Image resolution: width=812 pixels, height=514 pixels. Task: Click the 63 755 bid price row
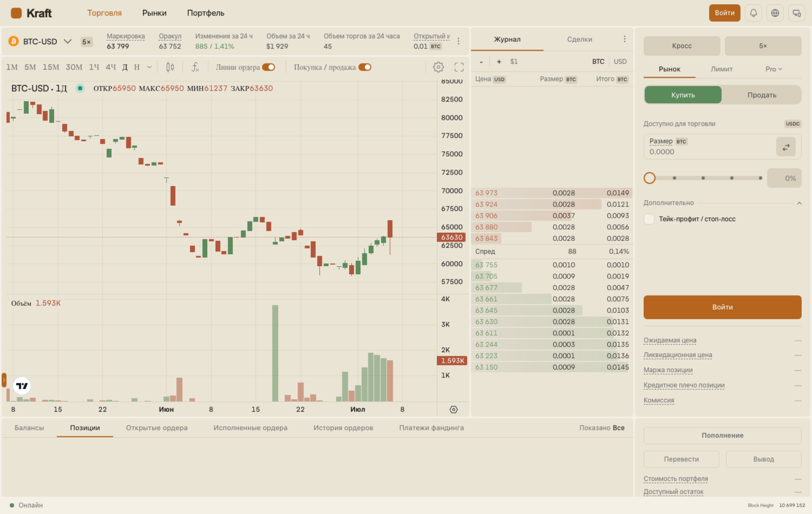point(551,265)
